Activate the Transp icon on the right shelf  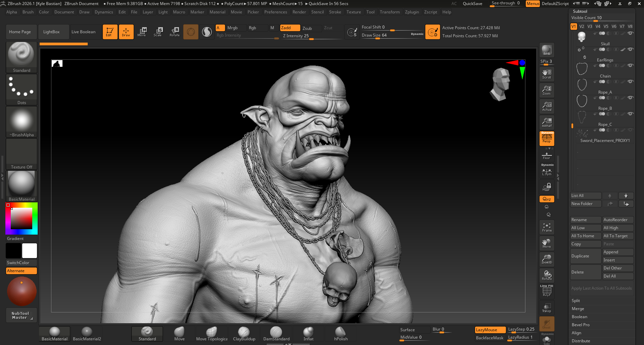click(547, 307)
